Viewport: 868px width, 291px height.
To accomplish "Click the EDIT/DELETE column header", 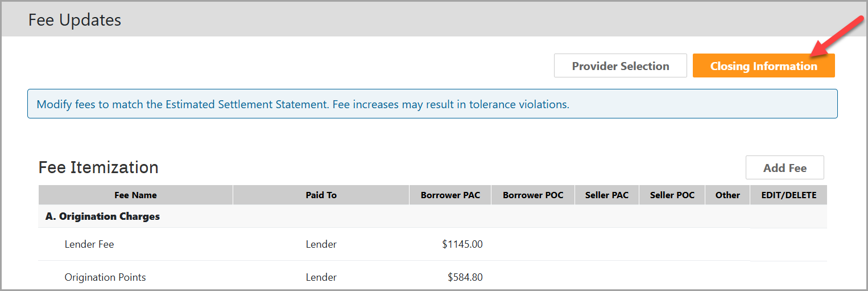I will pos(788,195).
